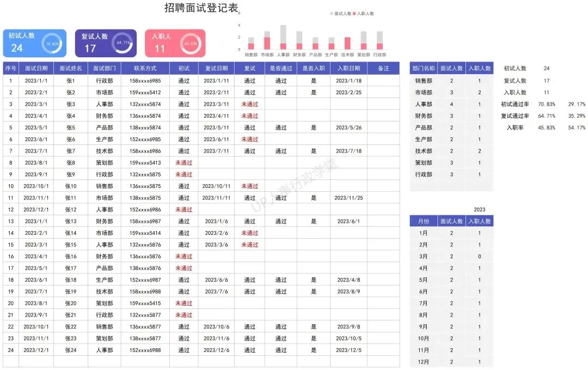Click the 是否入职 column header
The image size is (588, 370).
pos(314,68)
